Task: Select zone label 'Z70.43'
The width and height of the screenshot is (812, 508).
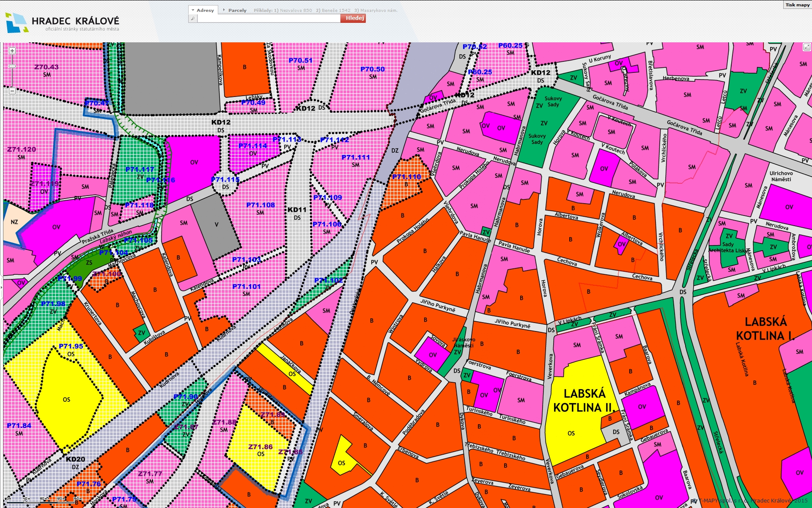Action: [47, 67]
